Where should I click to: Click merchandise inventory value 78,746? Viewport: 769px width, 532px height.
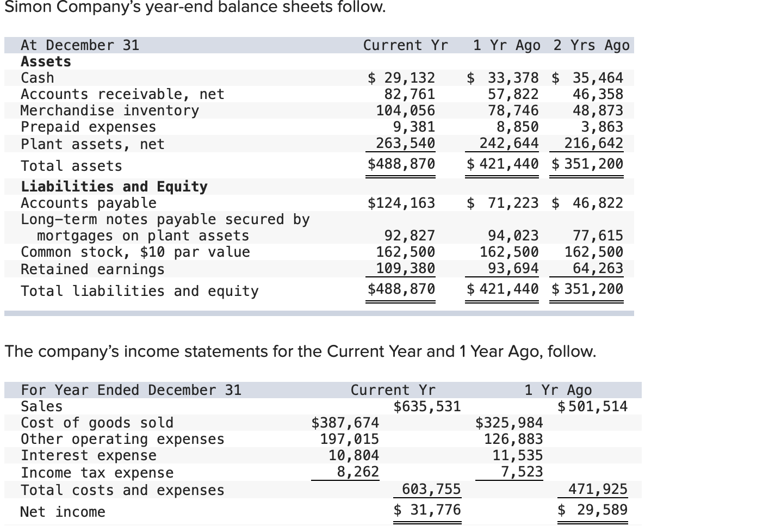click(x=513, y=110)
